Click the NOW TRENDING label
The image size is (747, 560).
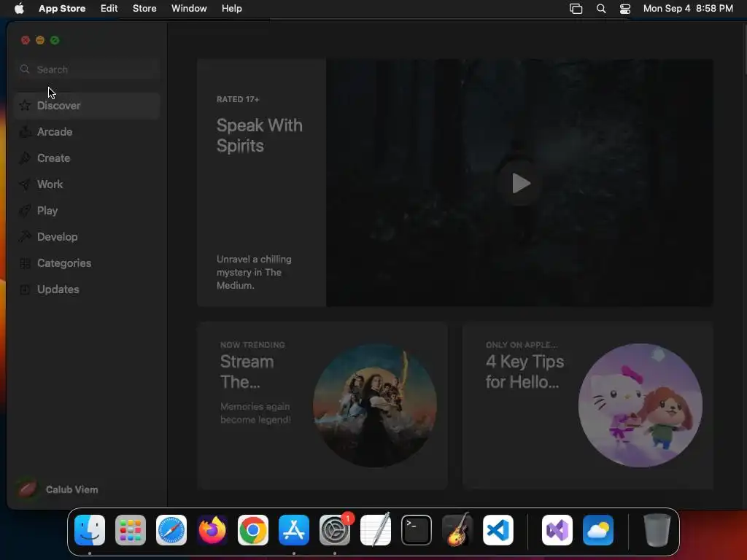[252, 345]
